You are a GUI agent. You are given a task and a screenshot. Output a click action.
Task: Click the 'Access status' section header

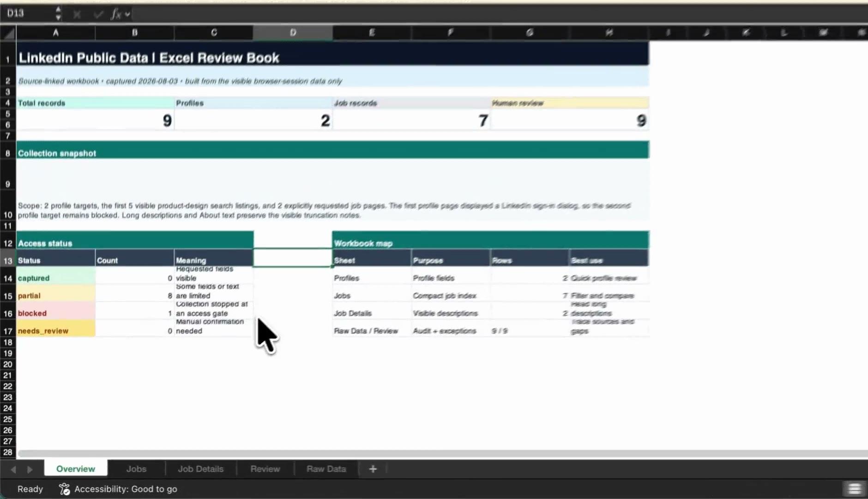point(135,241)
